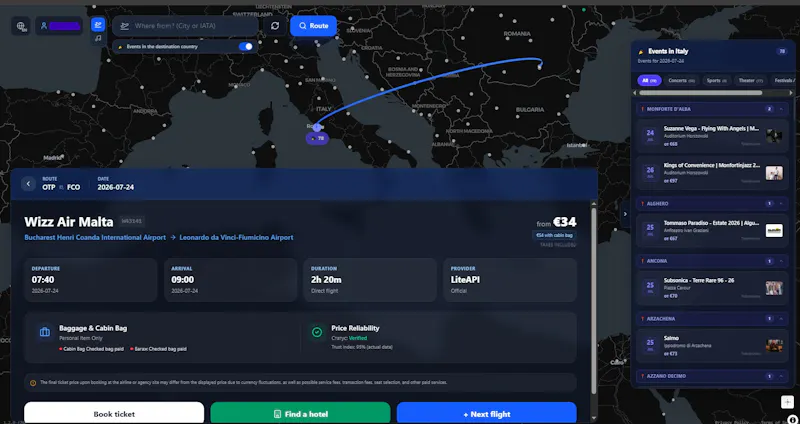Click the baggage suitcase icon
Image resolution: width=800 pixels, height=424 pixels.
pyautogui.click(x=45, y=332)
